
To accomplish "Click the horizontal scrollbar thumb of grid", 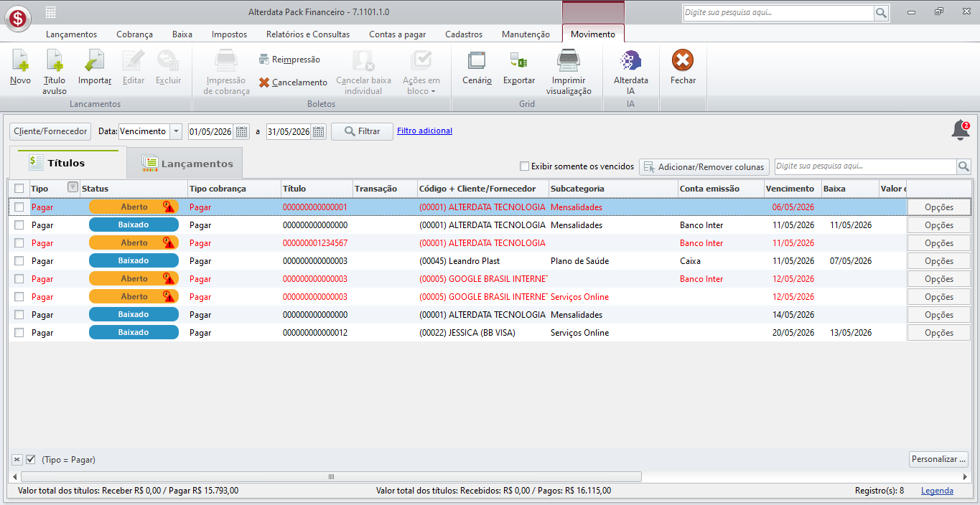I will pos(330,476).
